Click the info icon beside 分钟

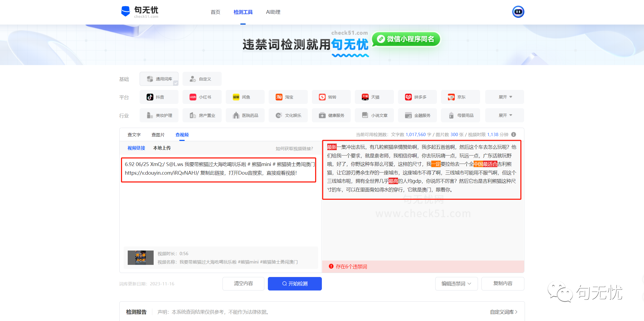[514, 134]
